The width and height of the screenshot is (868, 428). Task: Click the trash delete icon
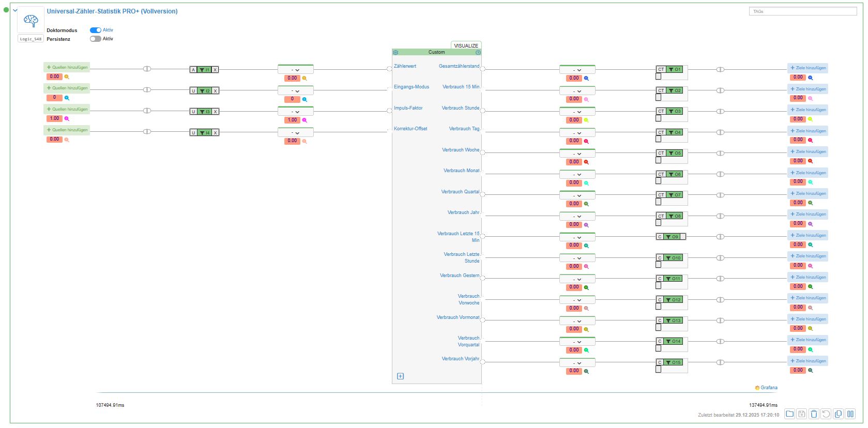[x=814, y=414]
